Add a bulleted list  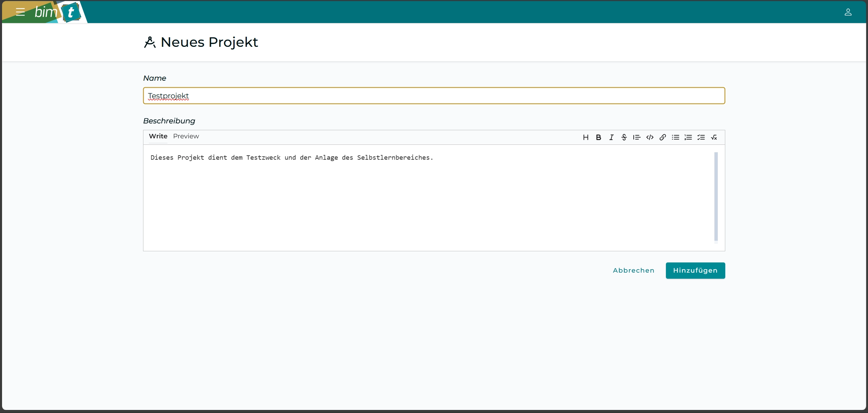pyautogui.click(x=675, y=137)
